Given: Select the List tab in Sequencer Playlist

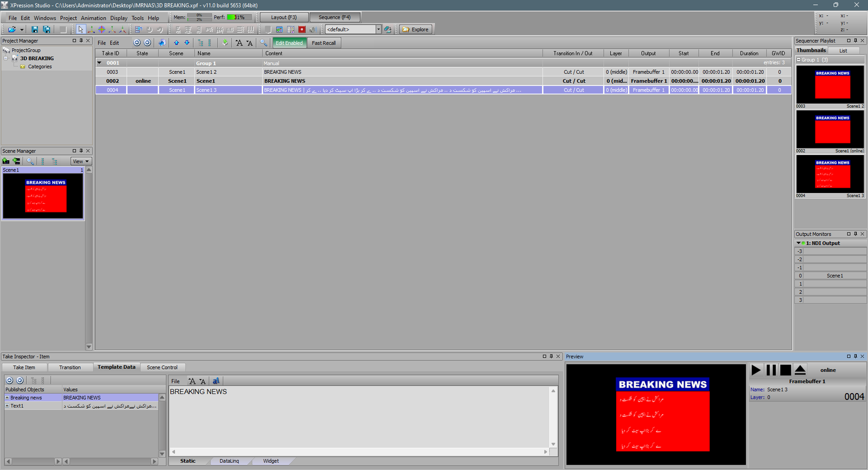Looking at the screenshot, I should coord(843,50).
